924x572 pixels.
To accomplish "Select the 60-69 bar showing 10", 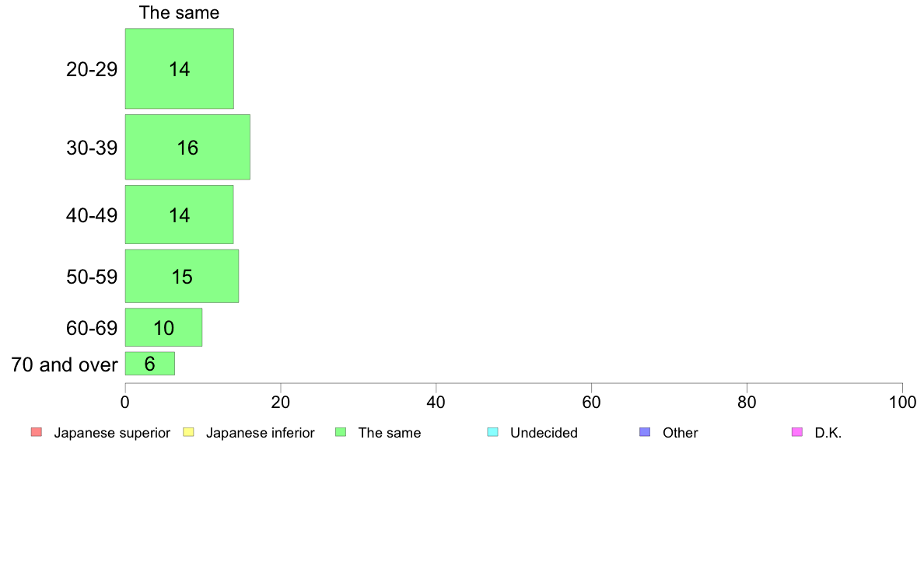I will (x=163, y=327).
